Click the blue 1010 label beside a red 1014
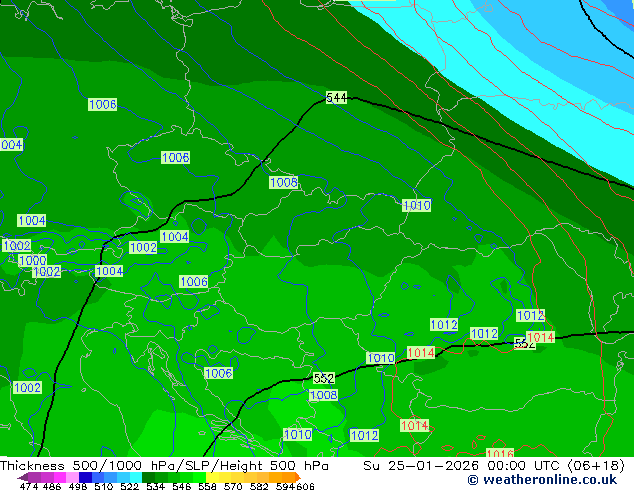This screenshot has width=634, height=490. coord(380,358)
